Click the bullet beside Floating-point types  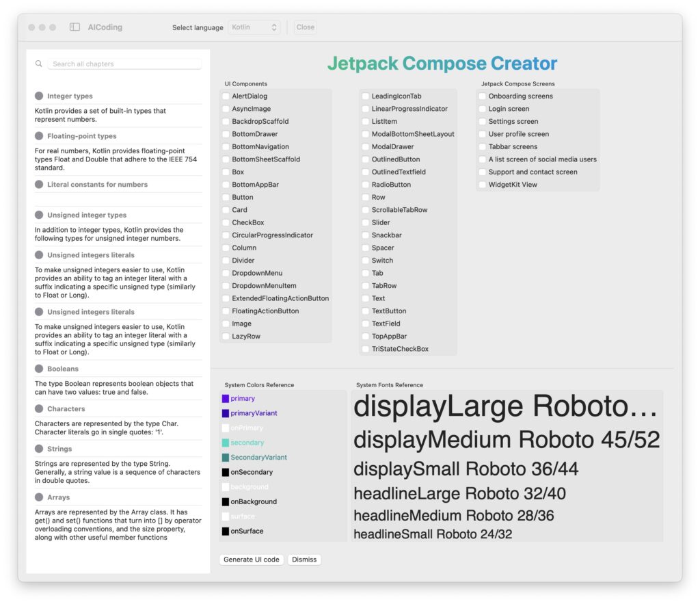pos(39,136)
